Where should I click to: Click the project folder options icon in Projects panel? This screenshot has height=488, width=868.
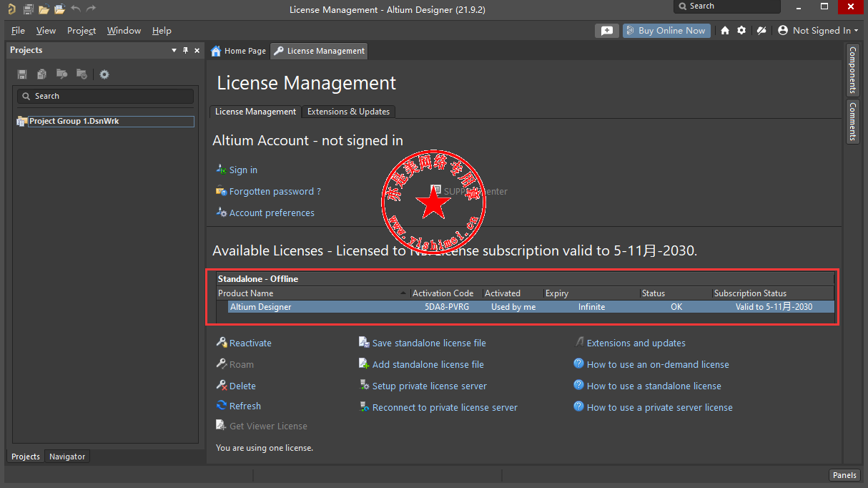[82, 74]
